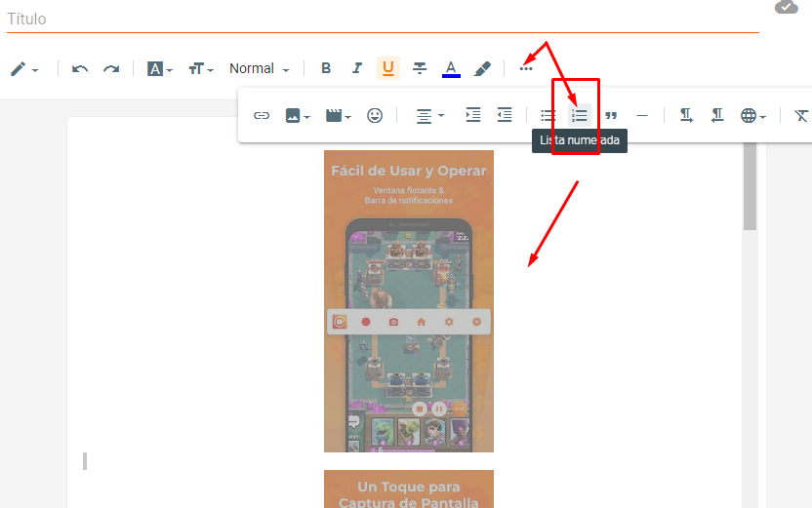Click the Título input field
Screen dimensions: 812x508
click(x=383, y=20)
